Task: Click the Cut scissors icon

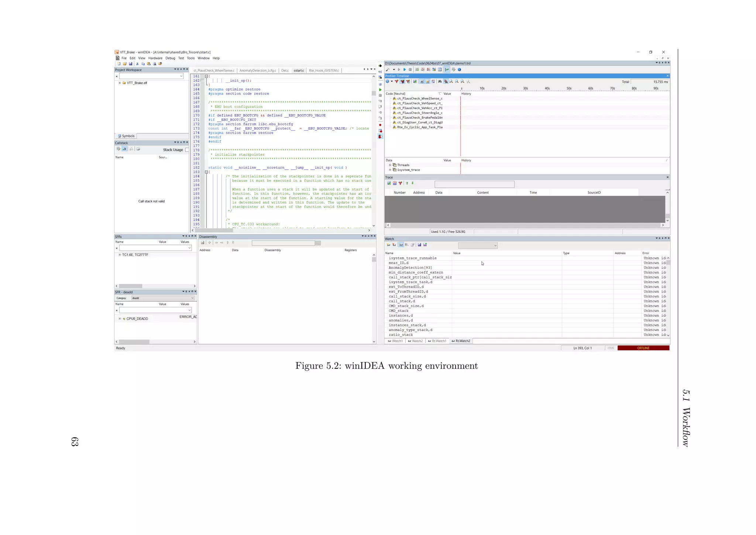Action: coord(137,64)
